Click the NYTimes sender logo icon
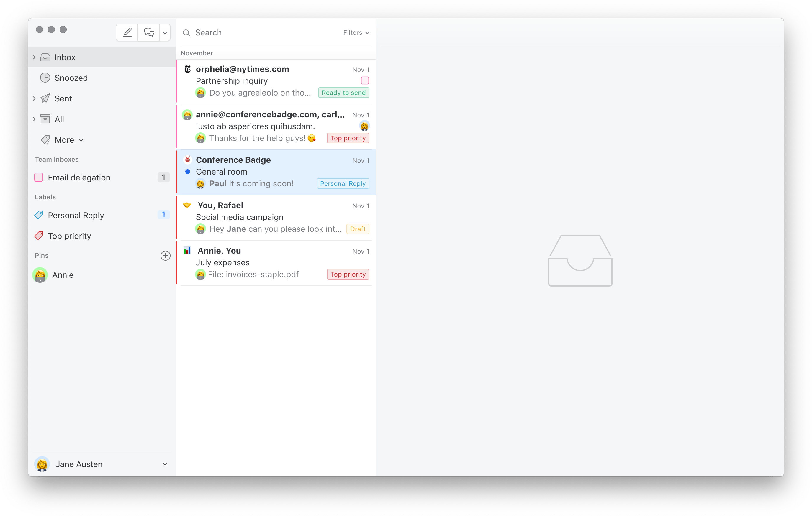812x516 pixels. coord(187,69)
